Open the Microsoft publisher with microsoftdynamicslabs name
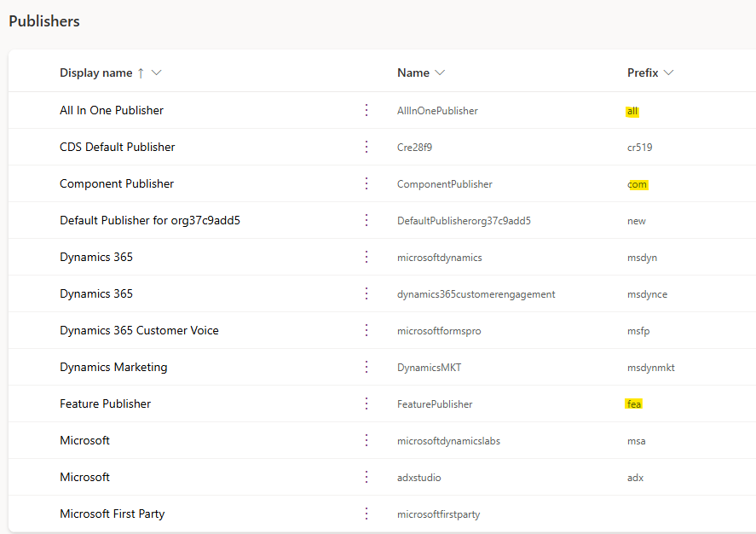 (x=85, y=440)
